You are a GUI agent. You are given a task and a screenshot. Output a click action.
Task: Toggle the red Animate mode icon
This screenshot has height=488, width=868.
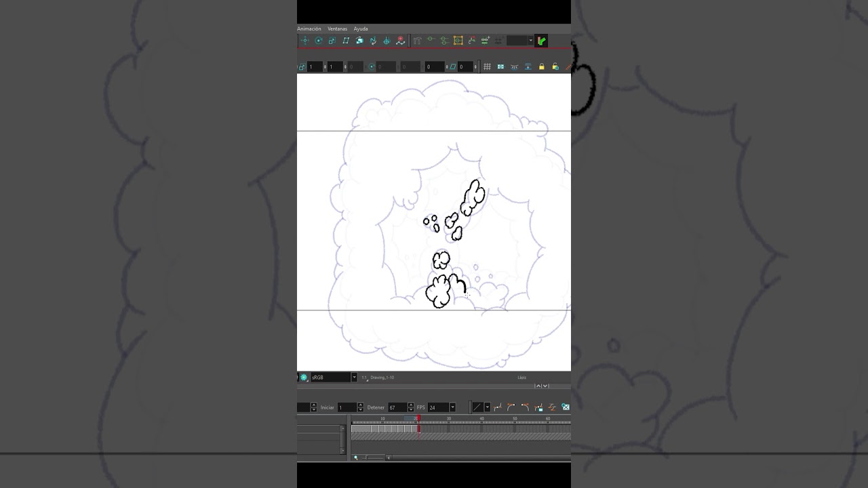point(400,41)
